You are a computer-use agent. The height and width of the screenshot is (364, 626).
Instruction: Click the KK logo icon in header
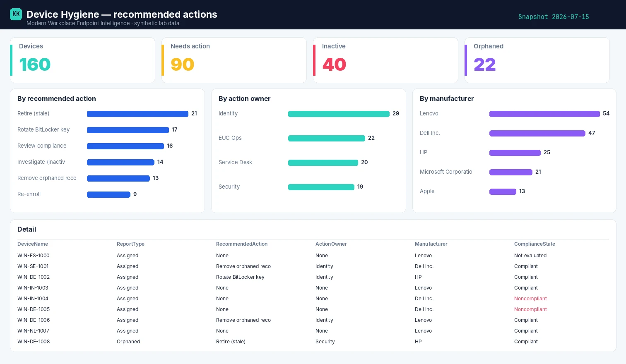point(16,14)
